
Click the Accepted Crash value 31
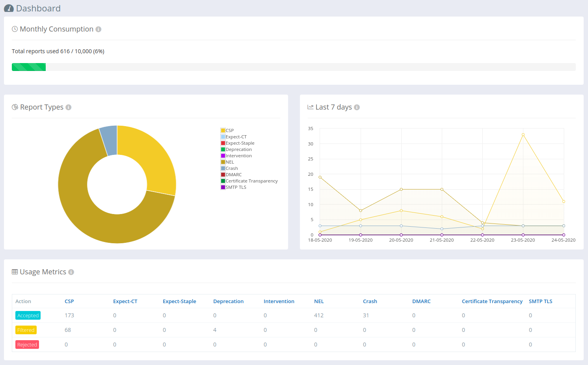[x=366, y=315]
